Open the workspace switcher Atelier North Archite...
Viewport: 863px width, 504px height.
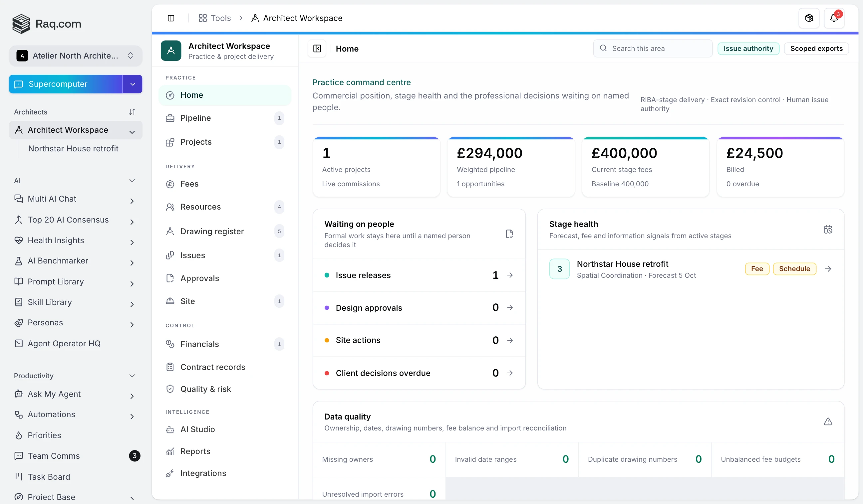pos(75,56)
